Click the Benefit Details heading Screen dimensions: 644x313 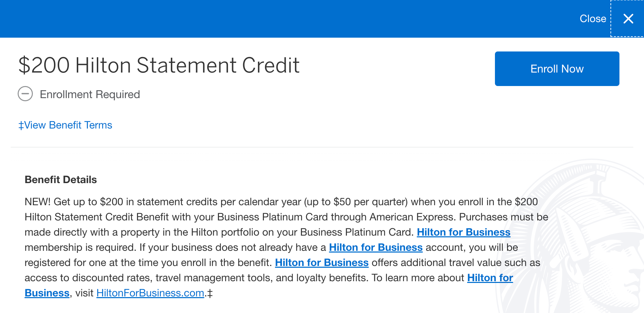pos(61,180)
